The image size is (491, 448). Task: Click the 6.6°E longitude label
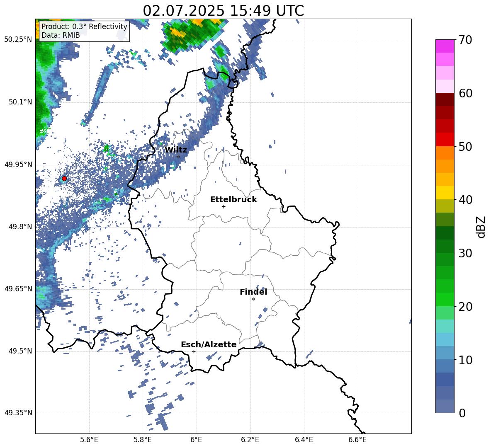tap(357, 440)
